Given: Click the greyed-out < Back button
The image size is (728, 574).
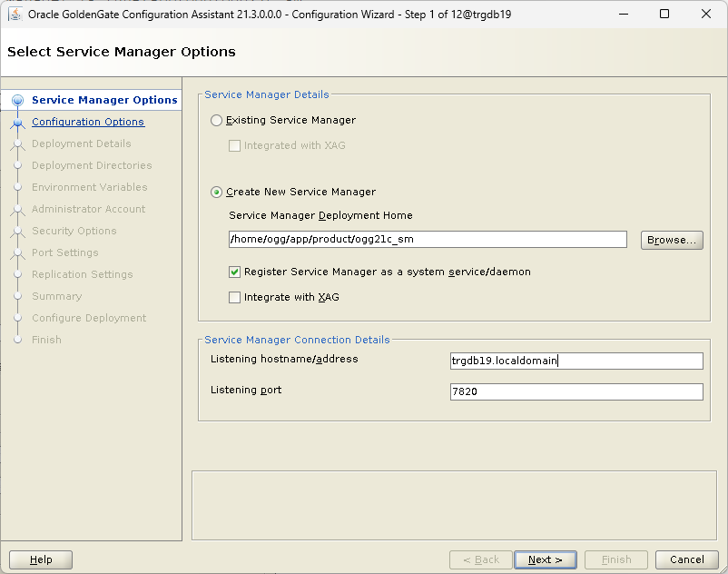Looking at the screenshot, I should [x=481, y=559].
